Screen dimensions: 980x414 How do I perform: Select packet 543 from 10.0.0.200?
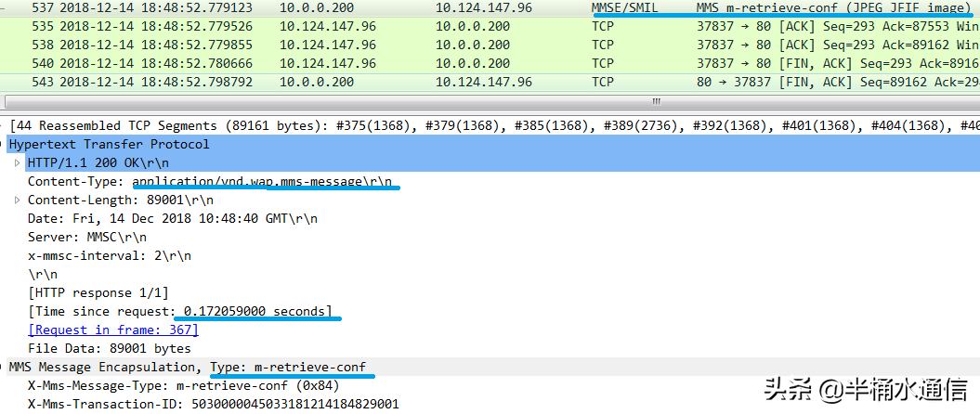pos(490,82)
